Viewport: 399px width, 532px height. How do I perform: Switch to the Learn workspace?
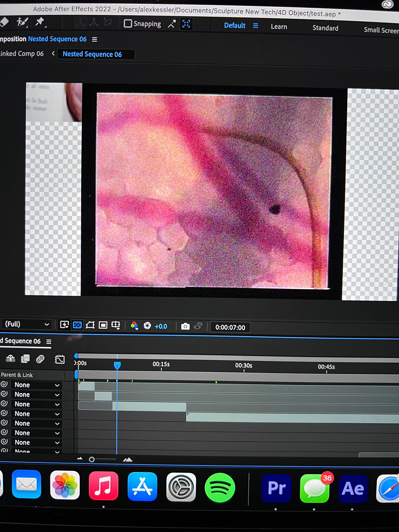[279, 27]
